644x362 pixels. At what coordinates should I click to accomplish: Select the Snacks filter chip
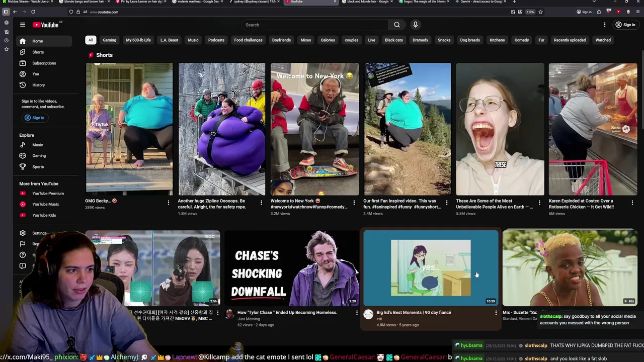(x=444, y=40)
